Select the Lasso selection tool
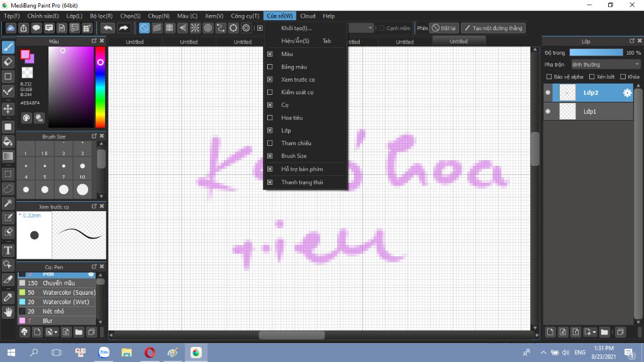Screen dimensions: 644x362 8,189
